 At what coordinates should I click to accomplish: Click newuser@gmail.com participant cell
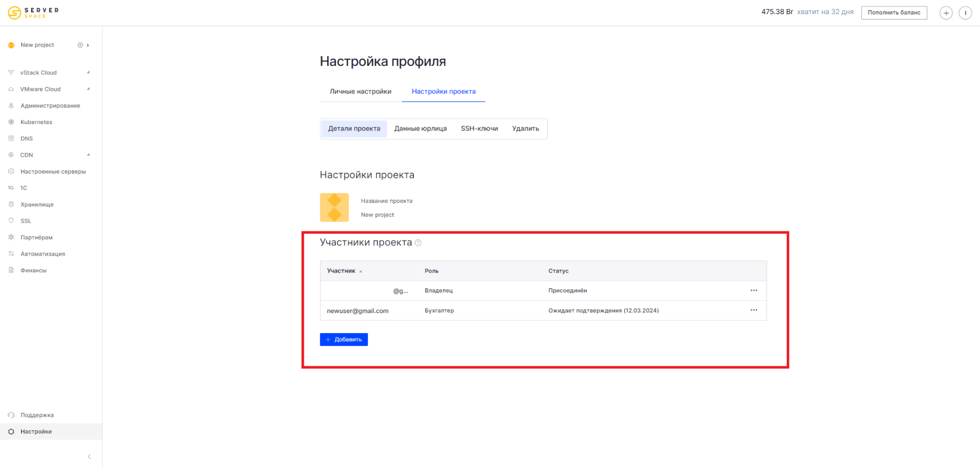pos(358,311)
